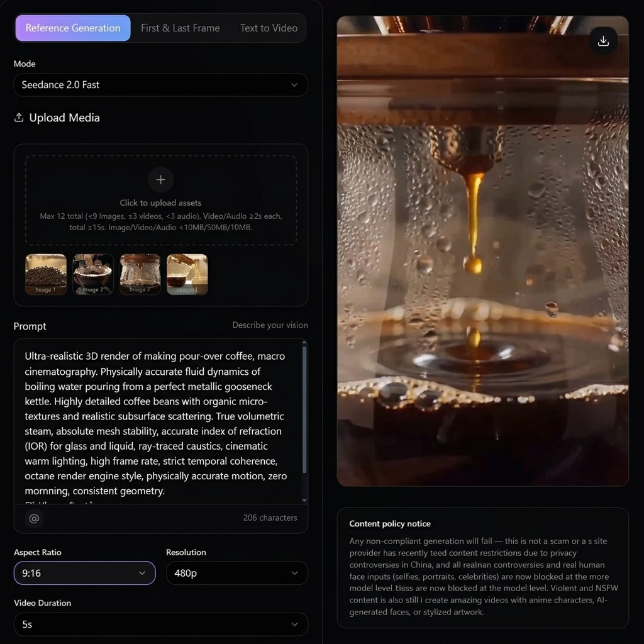Click the prompt box scroll-down arrow

coord(305,500)
